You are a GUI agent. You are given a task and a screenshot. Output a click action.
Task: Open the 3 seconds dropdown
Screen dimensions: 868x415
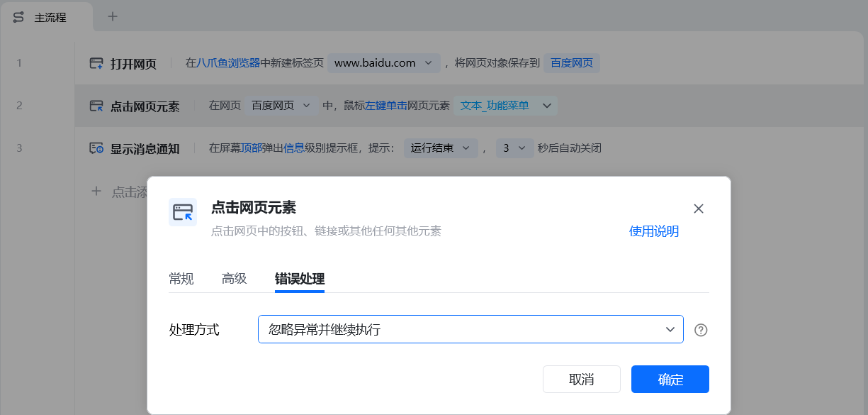point(514,148)
